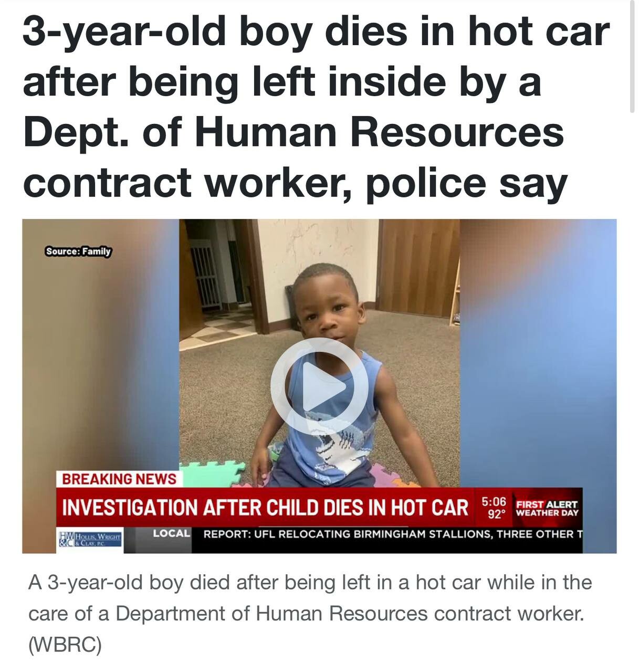Click the article headline about hot car

click(x=316, y=108)
